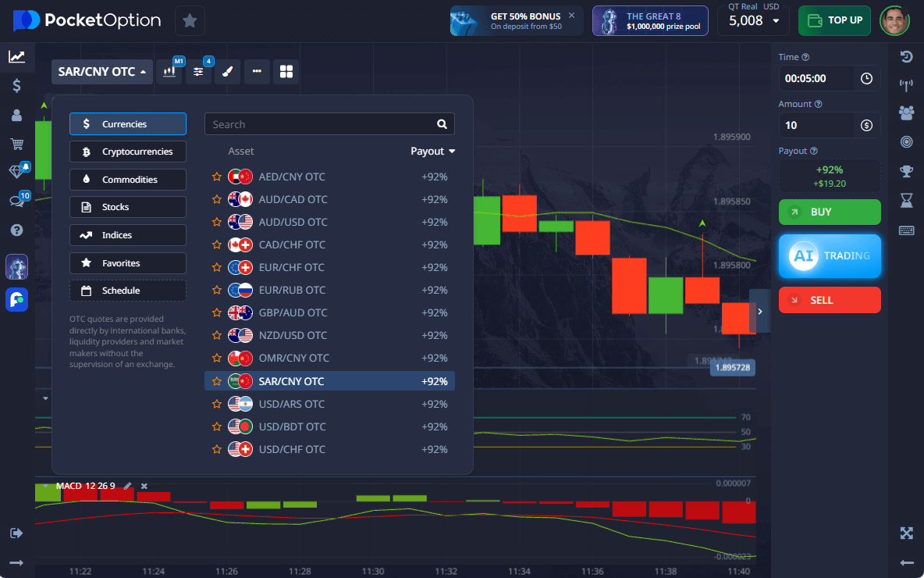The width and height of the screenshot is (924, 578).
Task: Open the indicators settings icon
Action: 198,72
